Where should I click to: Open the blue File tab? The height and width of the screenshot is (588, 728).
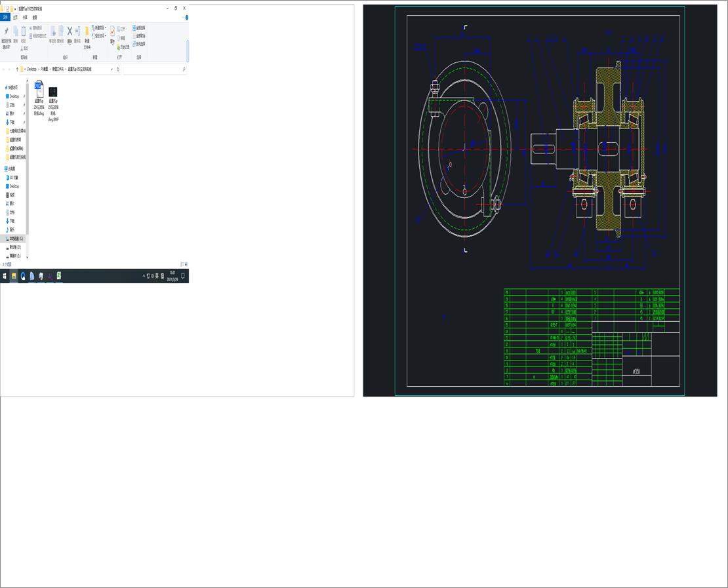pos(5,17)
